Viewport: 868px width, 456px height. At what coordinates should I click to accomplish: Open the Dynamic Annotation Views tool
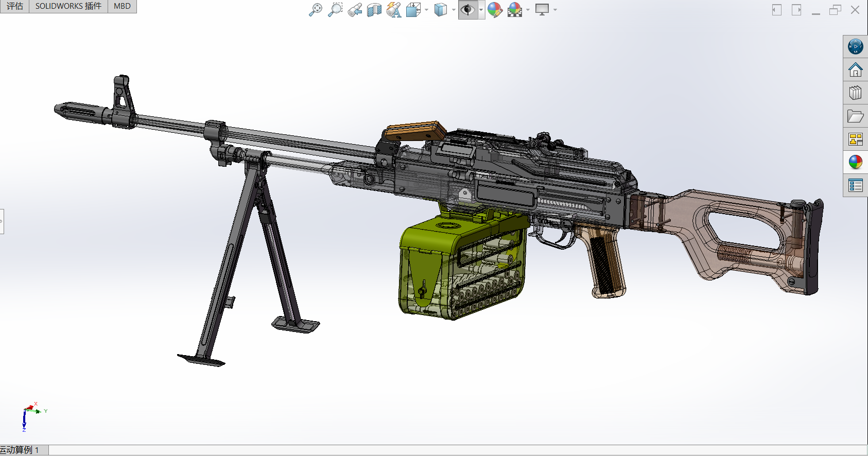tap(394, 10)
